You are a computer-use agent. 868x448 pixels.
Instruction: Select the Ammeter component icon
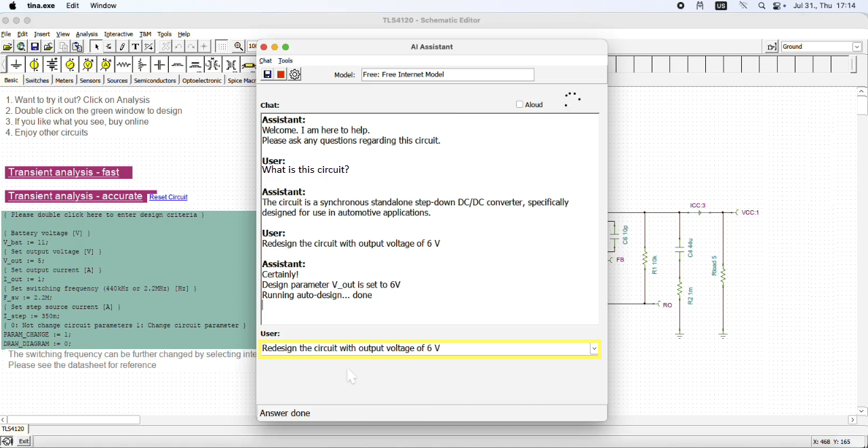click(x=106, y=65)
